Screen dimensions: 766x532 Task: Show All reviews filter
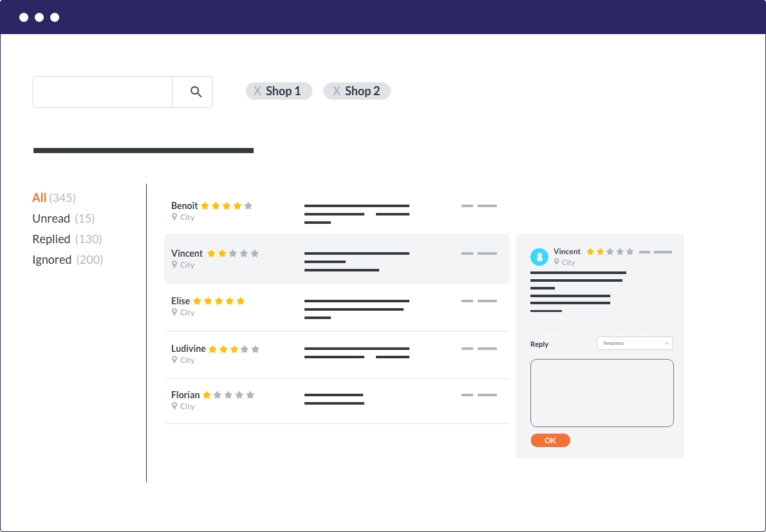coord(40,198)
